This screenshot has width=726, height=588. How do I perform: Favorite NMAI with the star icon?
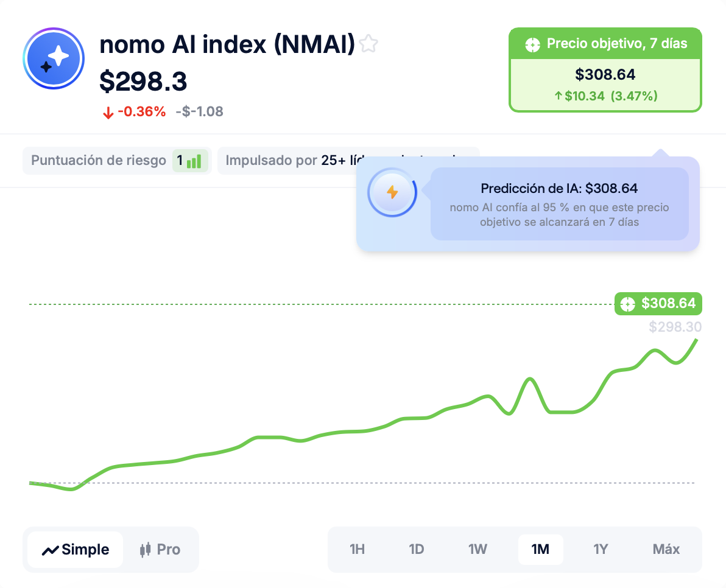click(x=368, y=44)
